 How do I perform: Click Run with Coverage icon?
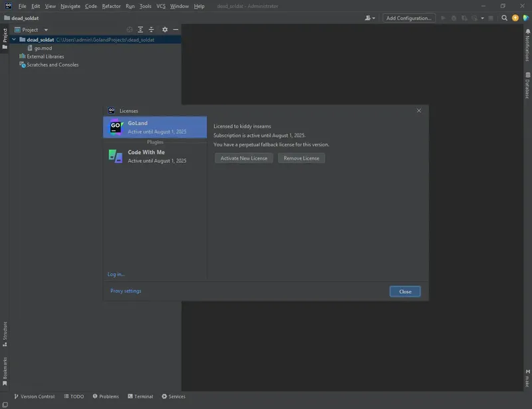point(464,18)
